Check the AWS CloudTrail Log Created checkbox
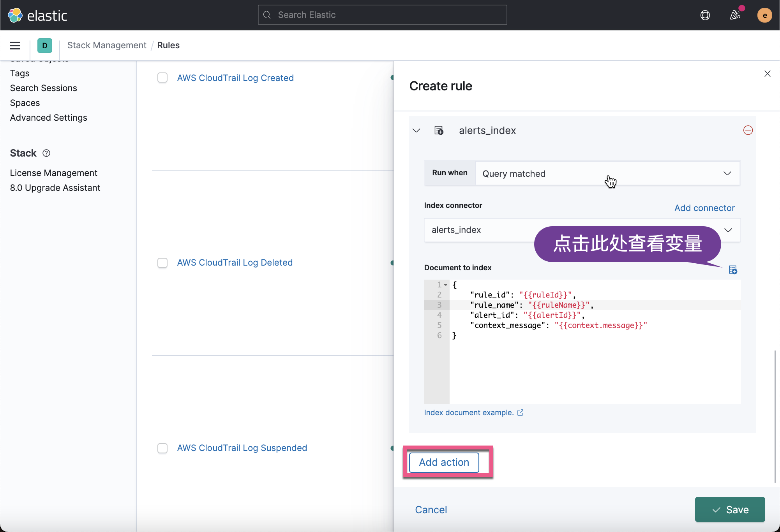The height and width of the screenshot is (532, 780). click(162, 78)
